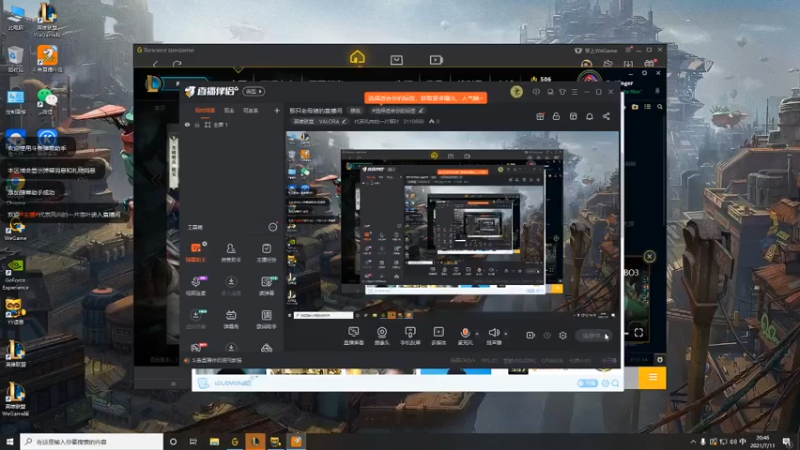
Task: Mute the 麦克风 microphone
Action: 465,336
